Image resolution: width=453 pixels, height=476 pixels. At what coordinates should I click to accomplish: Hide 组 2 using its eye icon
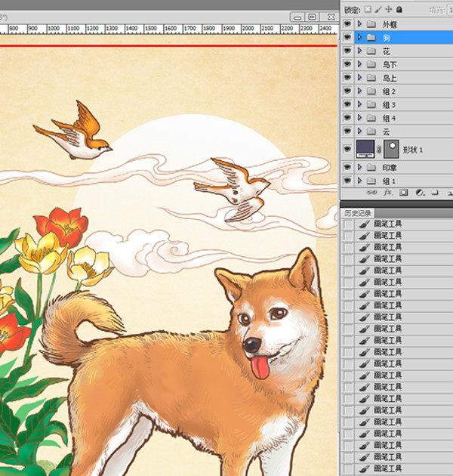(x=347, y=91)
